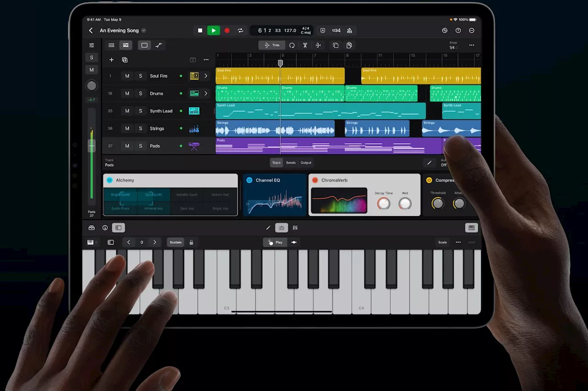Select the Metallic Swell Alchemy pad

187,195
